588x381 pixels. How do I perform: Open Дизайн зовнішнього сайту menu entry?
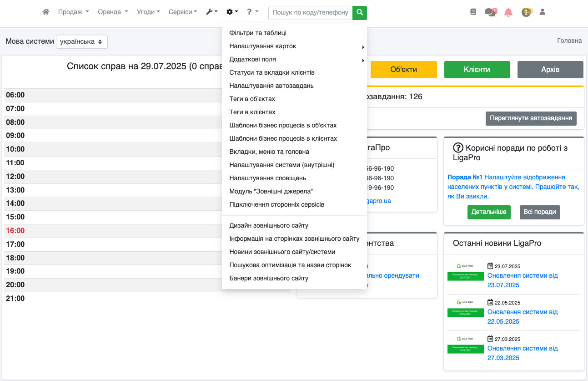pyautogui.click(x=269, y=226)
